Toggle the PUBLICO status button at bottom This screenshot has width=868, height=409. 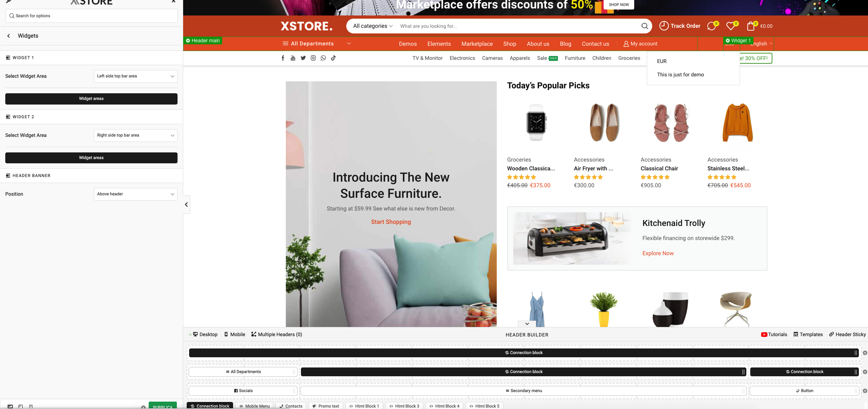click(x=163, y=405)
